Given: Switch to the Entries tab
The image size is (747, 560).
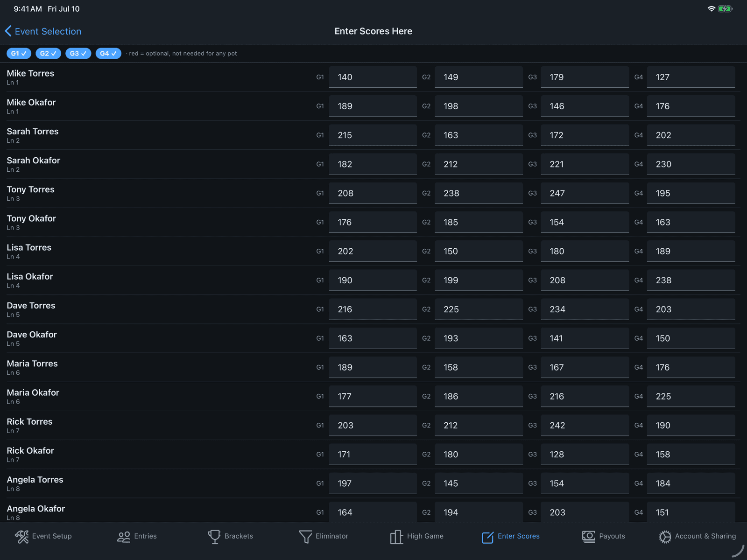Looking at the screenshot, I should pyautogui.click(x=137, y=537).
